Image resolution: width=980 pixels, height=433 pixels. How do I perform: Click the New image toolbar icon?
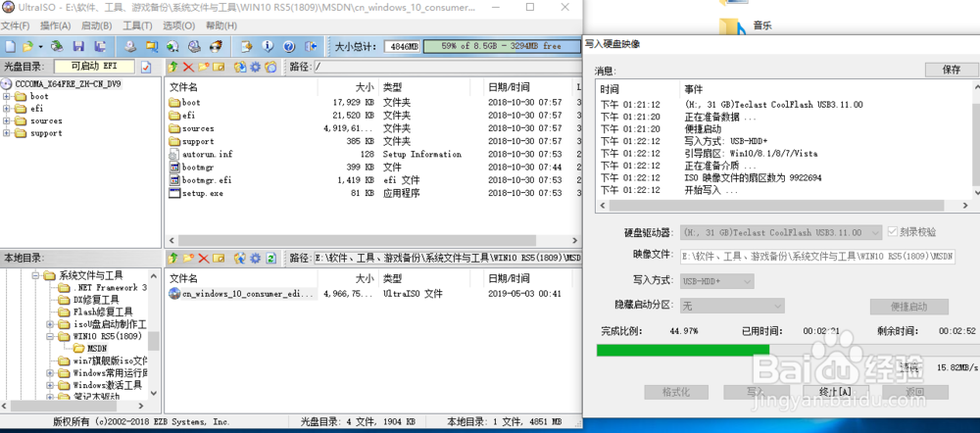pos(9,46)
